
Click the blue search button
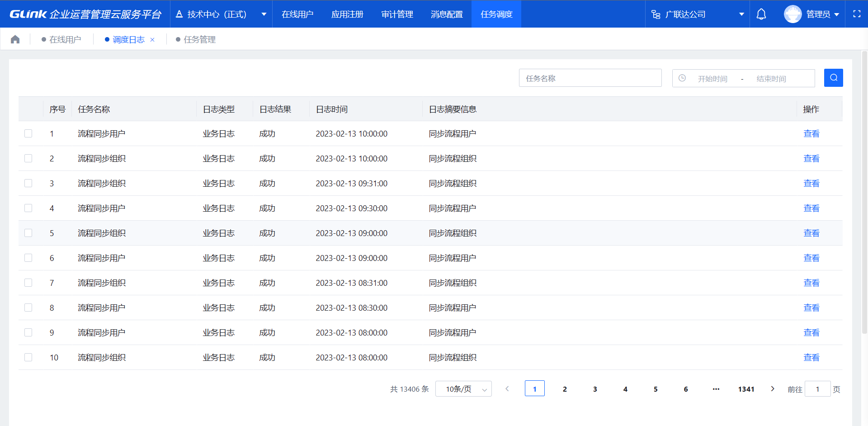coord(833,78)
